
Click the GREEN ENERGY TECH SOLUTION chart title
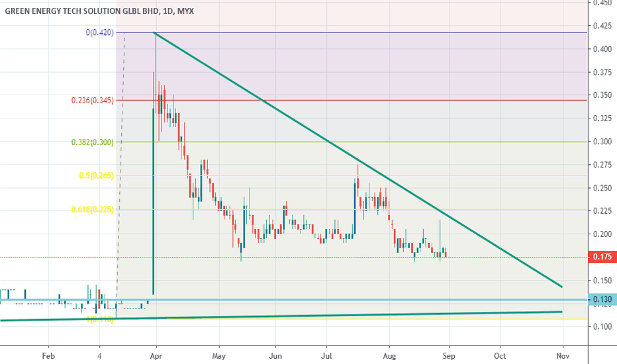click(99, 11)
